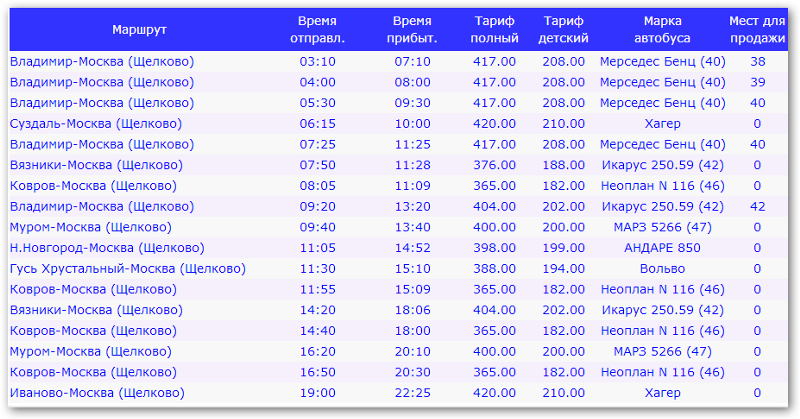The height and width of the screenshot is (419, 800).
Task: Open the Ковров-Москва route departing at 16:50
Action: (x=93, y=372)
